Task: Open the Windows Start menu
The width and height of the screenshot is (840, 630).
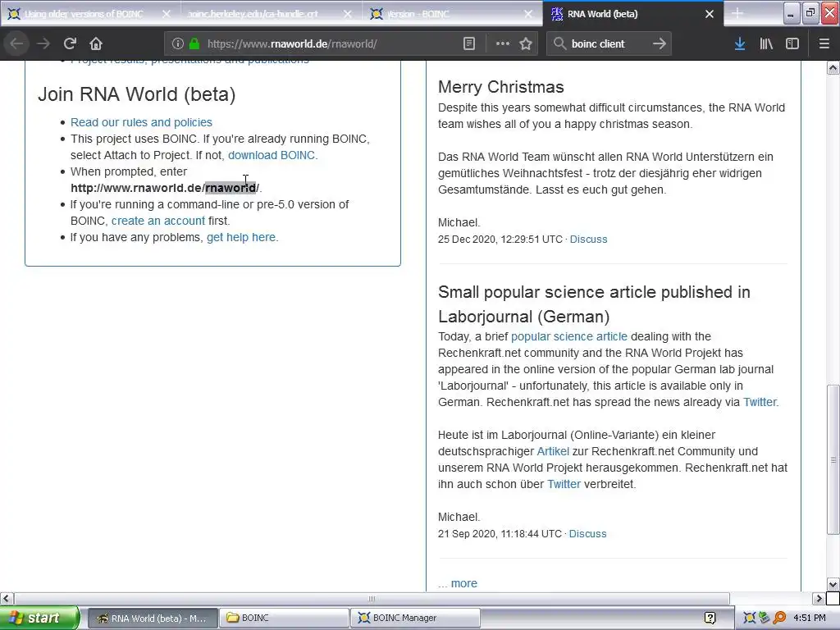Action: (39, 618)
